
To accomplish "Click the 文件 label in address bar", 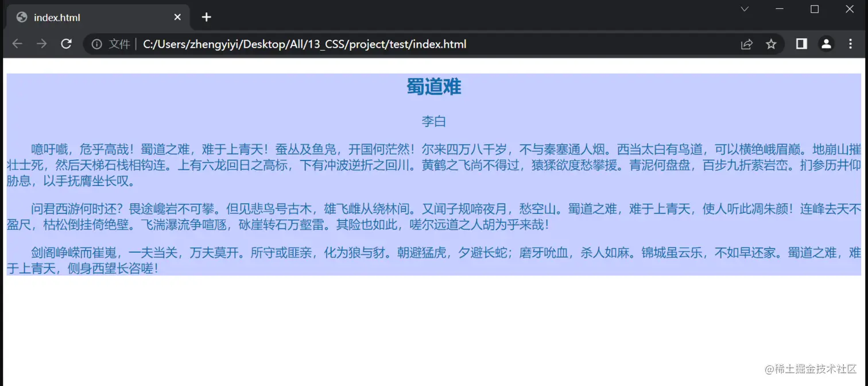I will (119, 44).
